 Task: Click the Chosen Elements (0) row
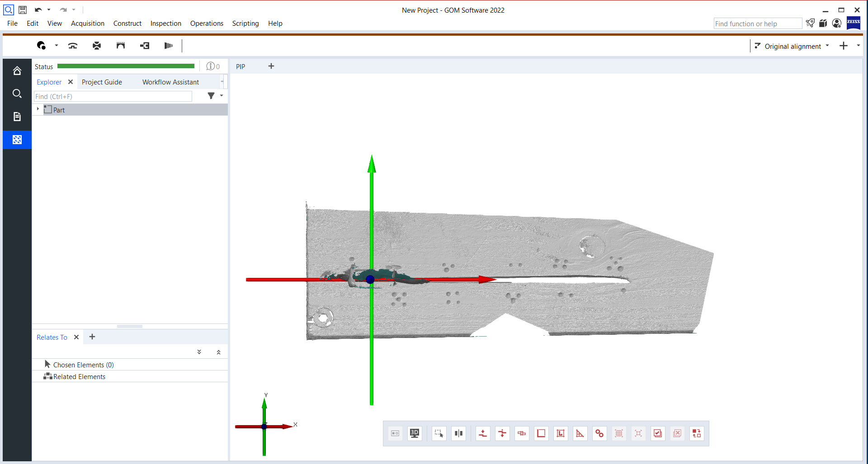pyautogui.click(x=130, y=365)
